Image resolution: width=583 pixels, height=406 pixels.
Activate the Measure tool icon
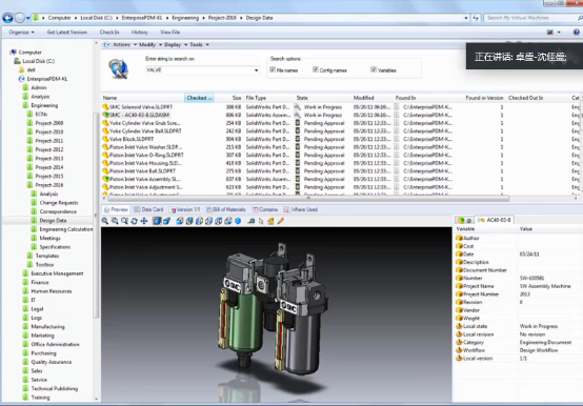click(251, 221)
